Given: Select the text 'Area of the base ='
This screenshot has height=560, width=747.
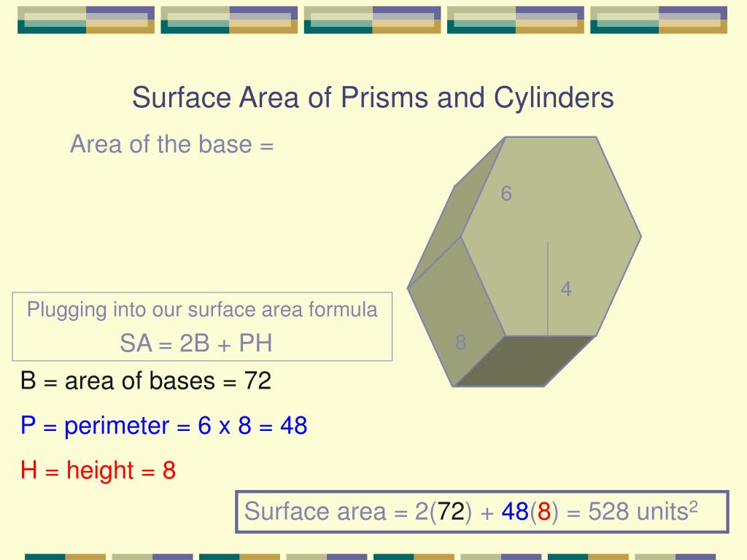Looking at the screenshot, I should click(172, 144).
